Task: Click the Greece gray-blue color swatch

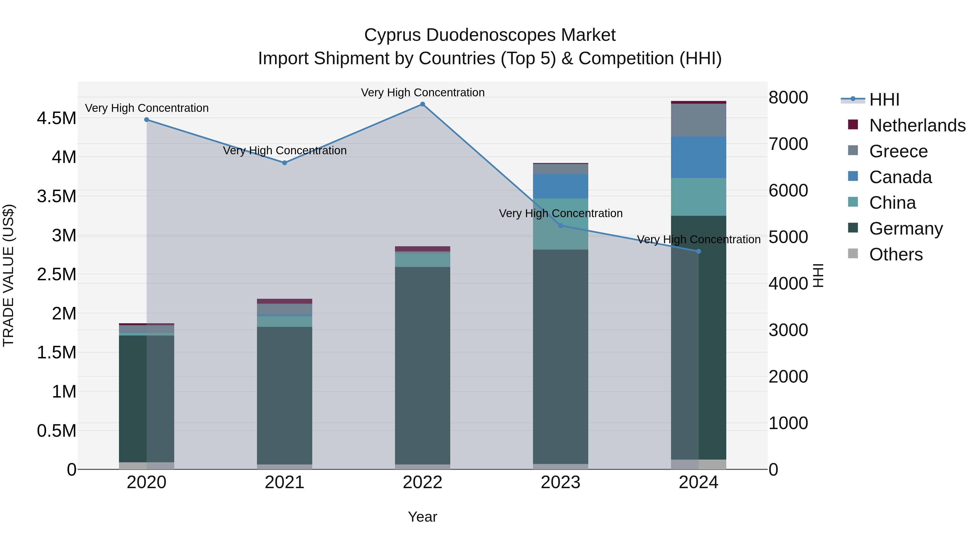Action: point(853,150)
